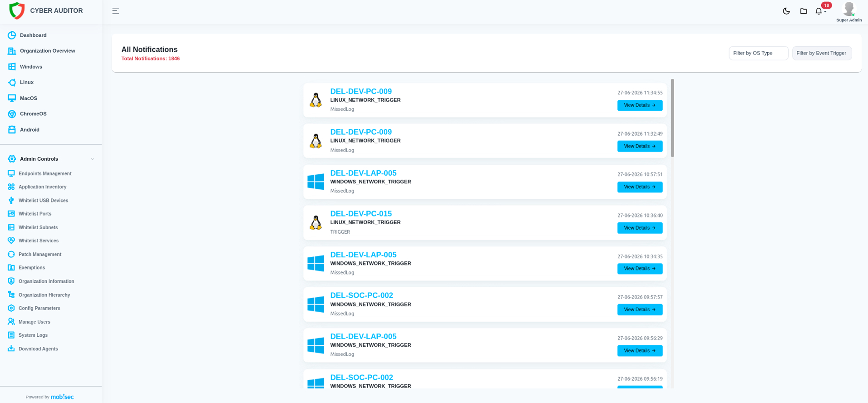Open the Filter by OS Type dropdown
The width and height of the screenshot is (868, 403).
tap(758, 53)
